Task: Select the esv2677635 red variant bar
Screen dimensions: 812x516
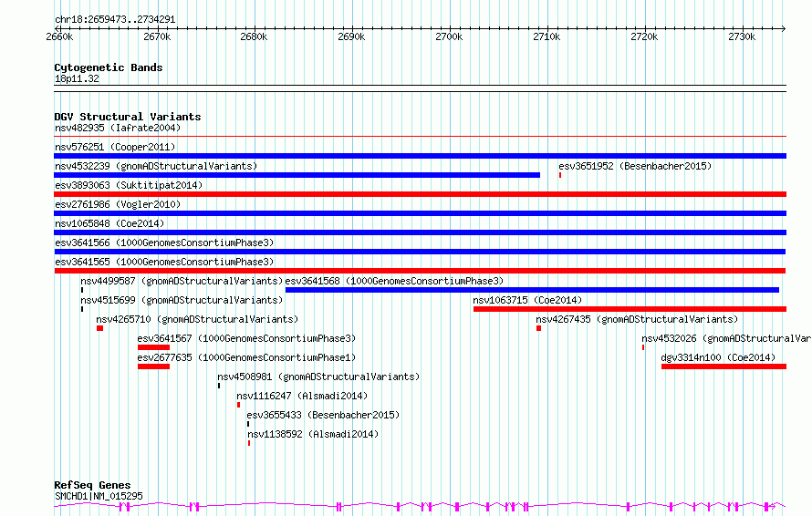Action: (x=153, y=366)
